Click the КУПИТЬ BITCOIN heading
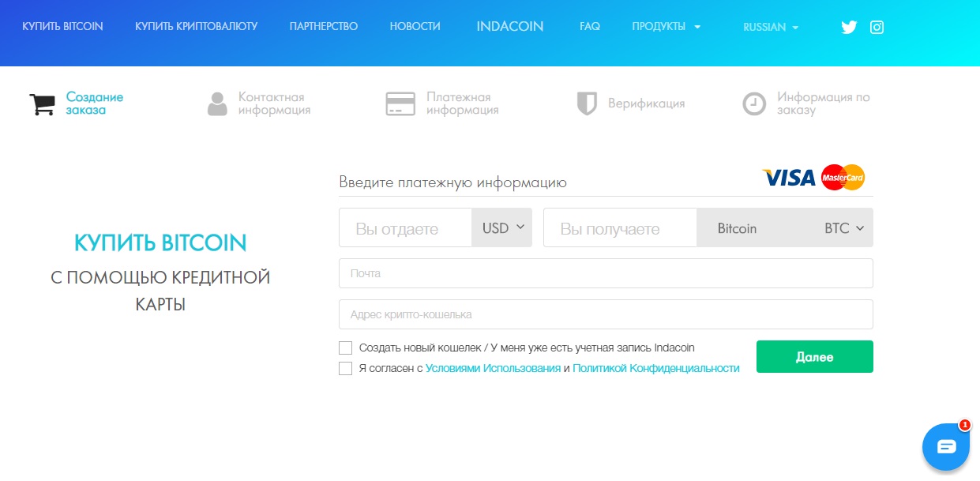This screenshot has width=980, height=481. pyautogui.click(x=160, y=242)
